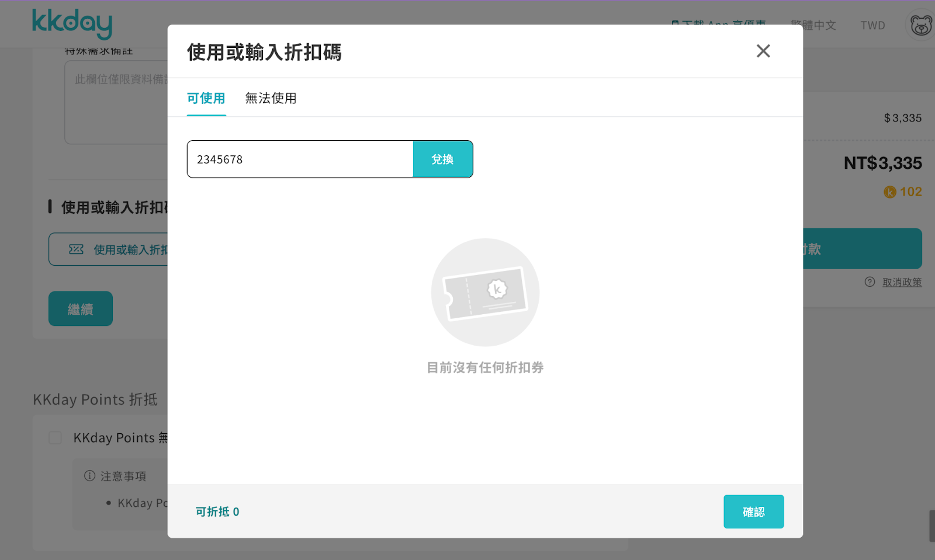Open the 取消政策 cancellation policy link

902,282
